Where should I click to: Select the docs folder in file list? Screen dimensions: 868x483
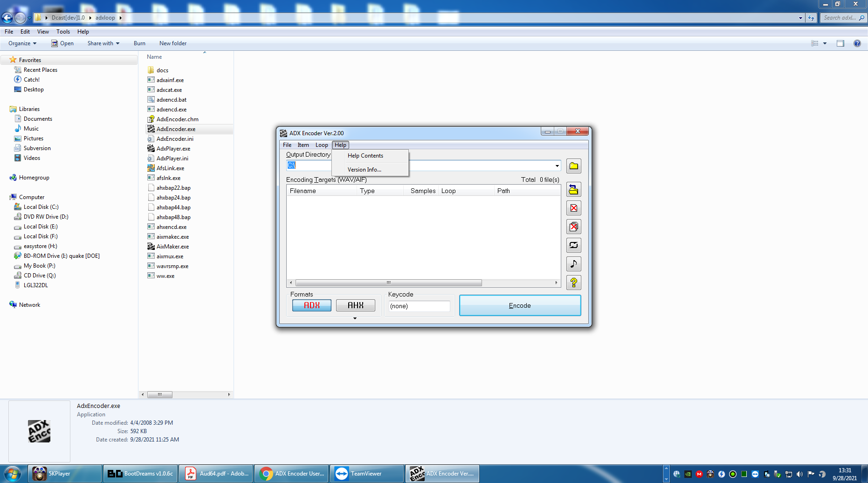162,70
